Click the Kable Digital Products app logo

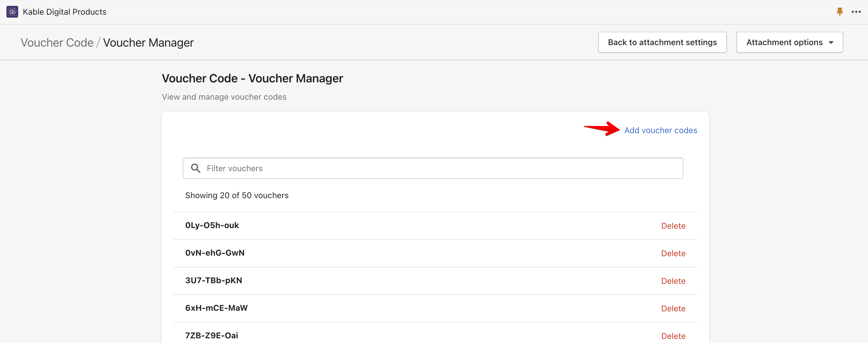[12, 11]
